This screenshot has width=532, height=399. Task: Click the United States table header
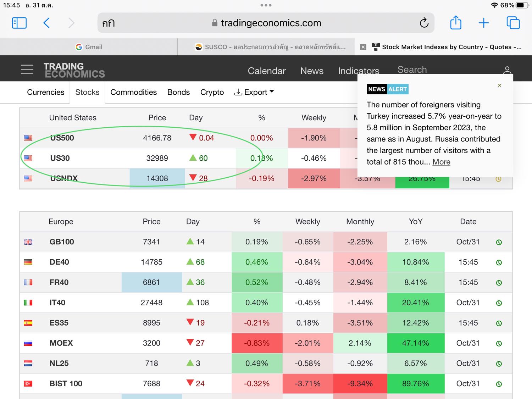pos(73,118)
